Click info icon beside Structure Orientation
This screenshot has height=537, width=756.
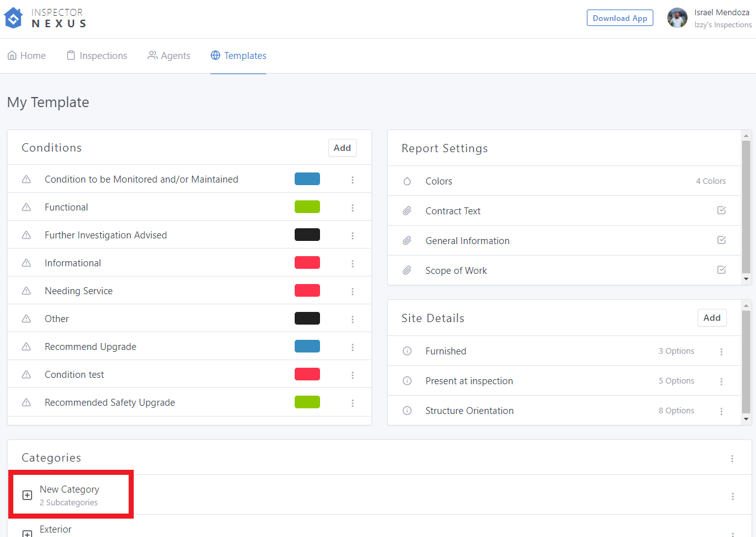click(x=407, y=411)
